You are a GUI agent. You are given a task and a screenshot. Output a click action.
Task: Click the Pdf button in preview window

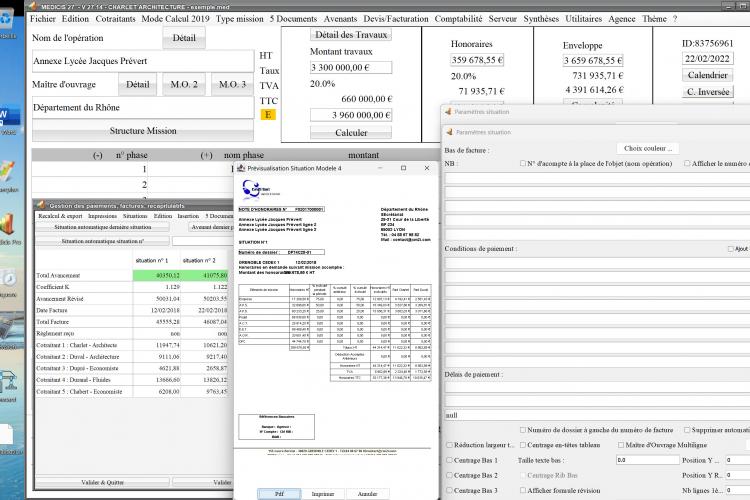click(279, 494)
